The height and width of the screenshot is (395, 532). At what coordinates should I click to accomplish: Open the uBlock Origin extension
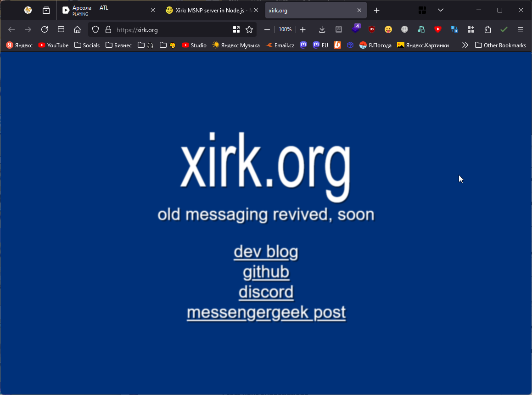(x=372, y=29)
